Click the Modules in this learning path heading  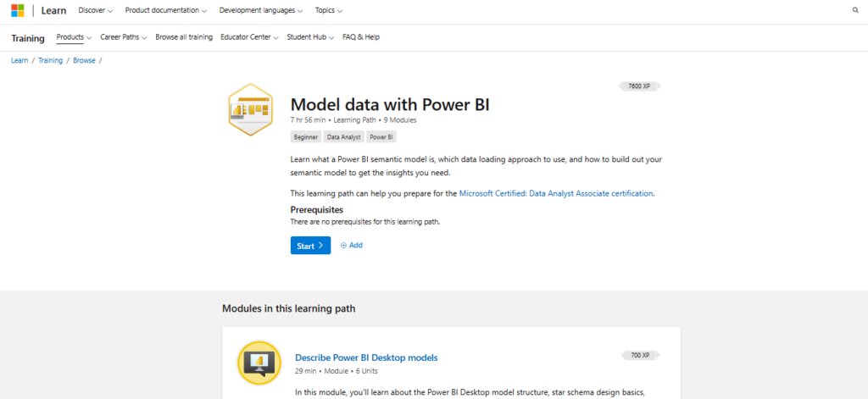click(x=289, y=309)
